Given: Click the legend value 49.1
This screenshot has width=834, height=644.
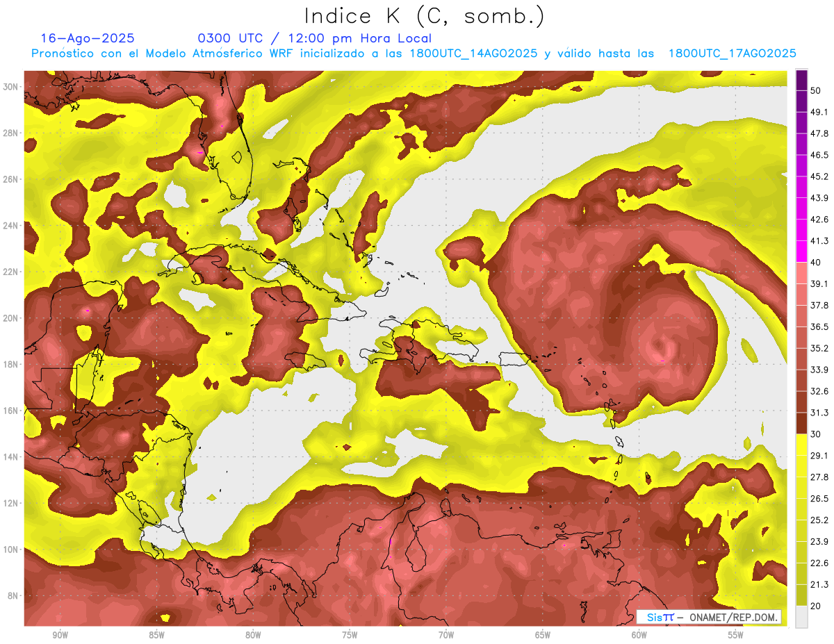Looking at the screenshot, I should 819,112.
